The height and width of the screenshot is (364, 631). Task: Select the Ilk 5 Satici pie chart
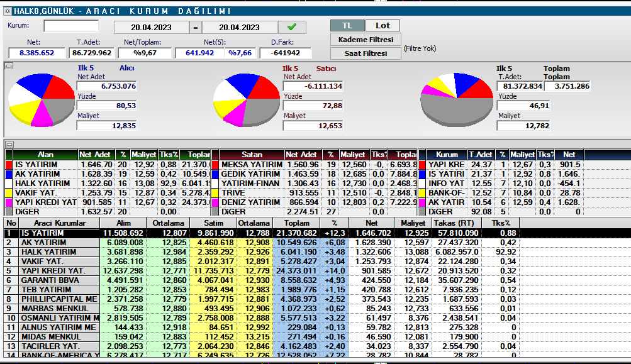coord(246,100)
